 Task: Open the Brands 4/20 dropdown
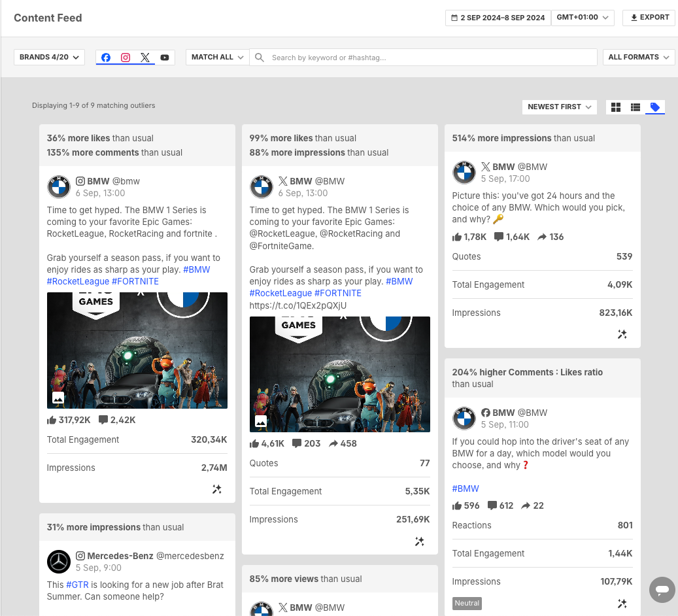tap(49, 57)
